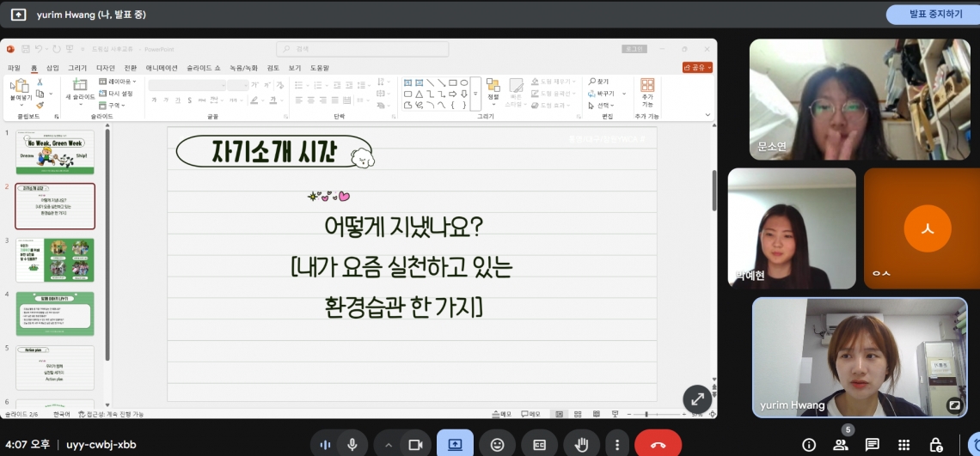980x456 pixels.
Task: Click the 붙여넣기 paste icon
Action: pos(21,87)
